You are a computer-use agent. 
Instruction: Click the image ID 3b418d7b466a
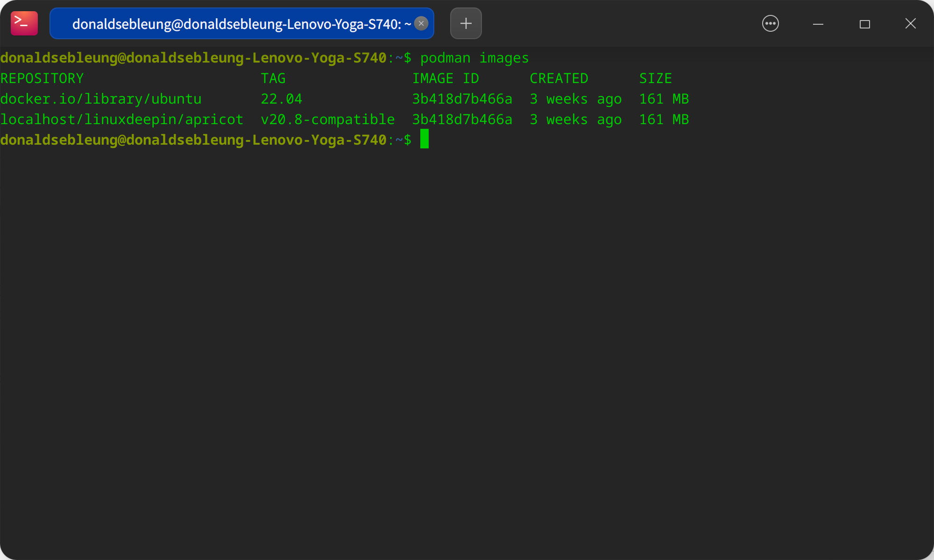[x=461, y=98]
